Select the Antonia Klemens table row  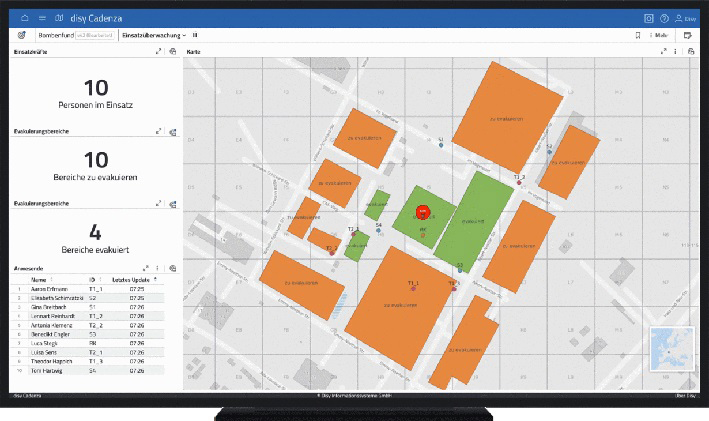click(87, 325)
